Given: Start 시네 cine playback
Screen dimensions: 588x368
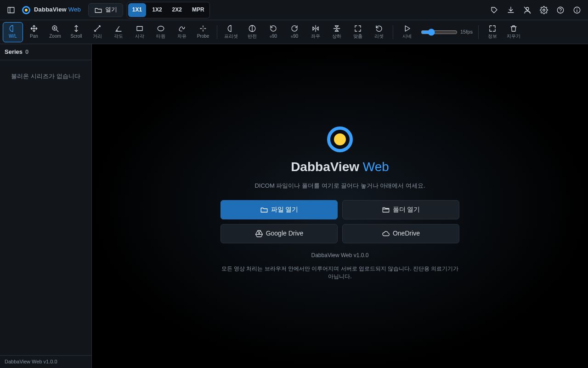Looking at the screenshot, I should click(x=407, y=32).
